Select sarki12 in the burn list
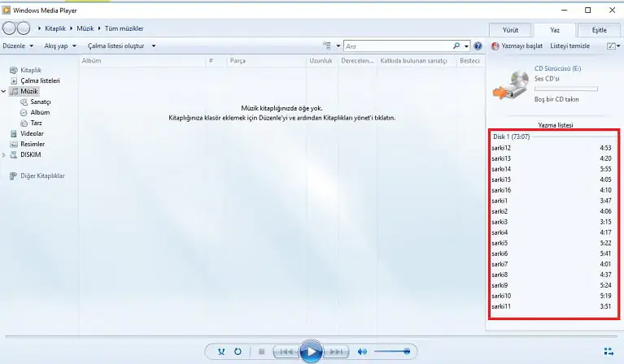Viewport: 624px width, 364px height. tap(553, 148)
